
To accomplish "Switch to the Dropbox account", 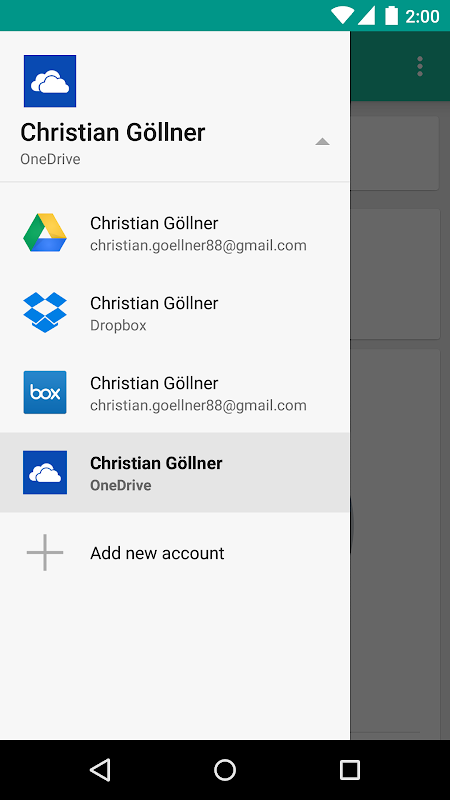I will click(x=175, y=313).
